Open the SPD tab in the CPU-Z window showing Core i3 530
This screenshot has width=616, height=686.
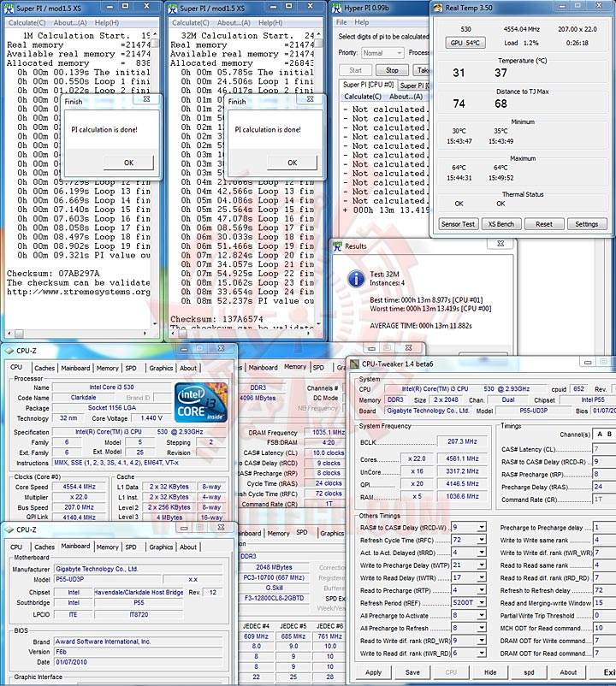point(131,368)
